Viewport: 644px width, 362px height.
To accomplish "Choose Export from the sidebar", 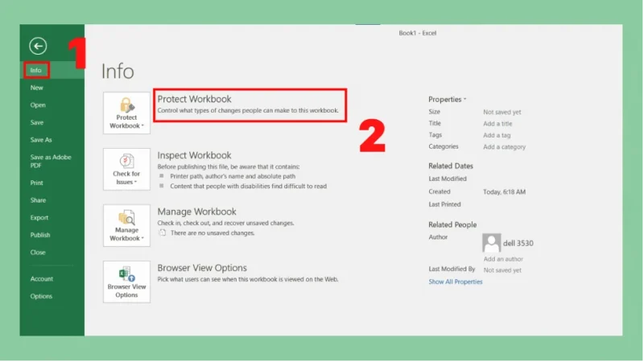I will click(39, 218).
